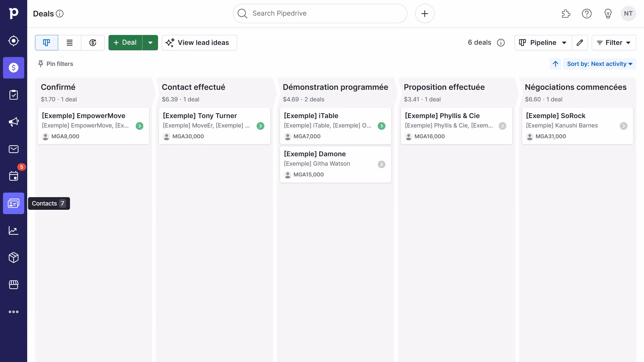Open the [Exemple] SoRock deal card
This screenshot has height=362, width=644.
pyautogui.click(x=565, y=126)
